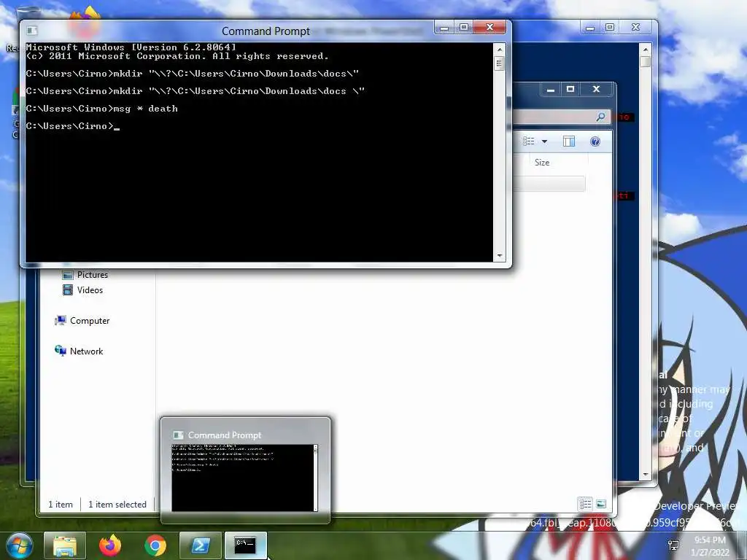Viewport: 747px width, 560px height.
Task: Close the Explorer window
Action: [x=596, y=89]
